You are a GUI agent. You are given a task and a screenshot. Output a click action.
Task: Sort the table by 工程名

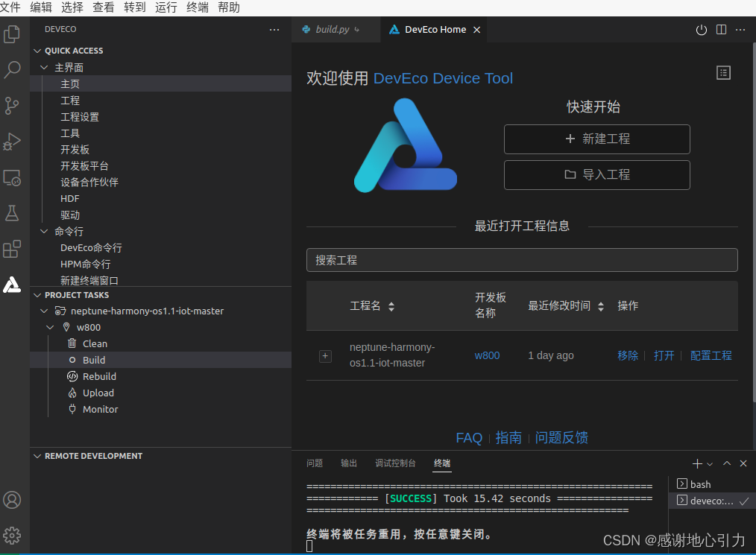[x=391, y=306]
